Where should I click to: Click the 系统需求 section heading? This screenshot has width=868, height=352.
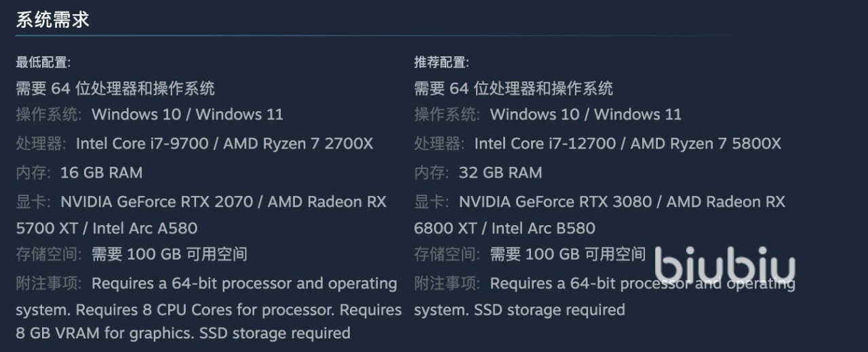[52, 20]
